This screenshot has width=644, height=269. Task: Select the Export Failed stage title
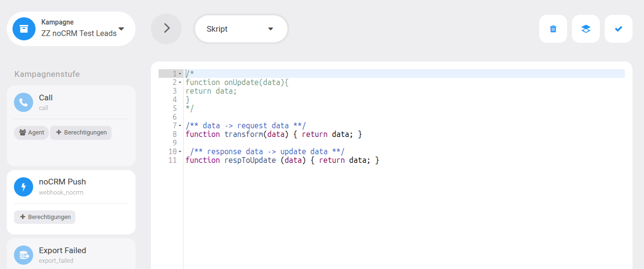coord(62,250)
